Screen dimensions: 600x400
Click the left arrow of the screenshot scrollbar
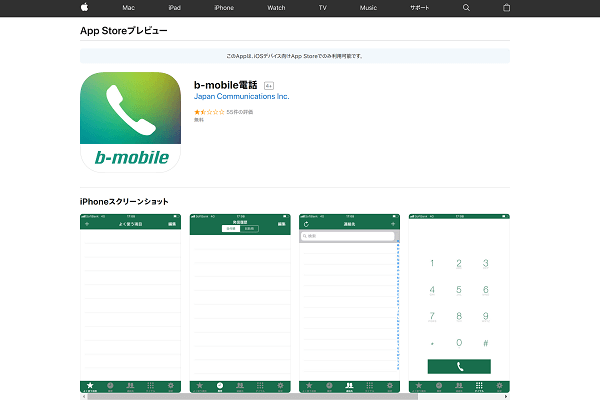pyautogui.click(x=83, y=397)
